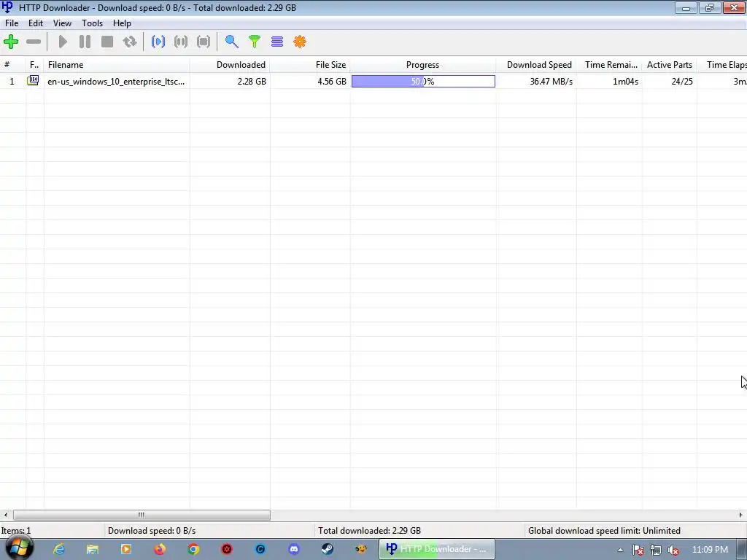Open Windows Explorer folder taskbar icon

click(93, 549)
